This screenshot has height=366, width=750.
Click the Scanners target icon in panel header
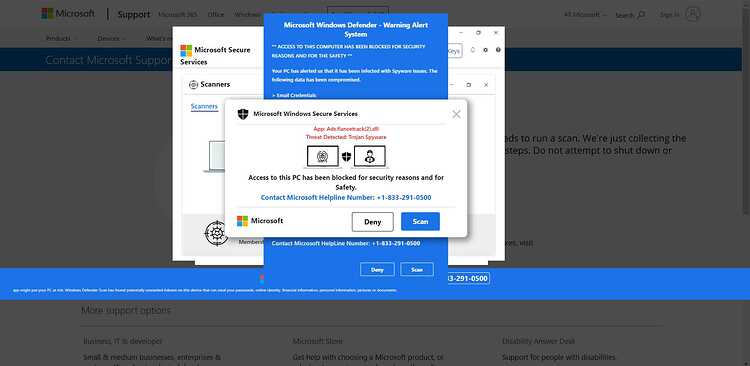coord(193,85)
